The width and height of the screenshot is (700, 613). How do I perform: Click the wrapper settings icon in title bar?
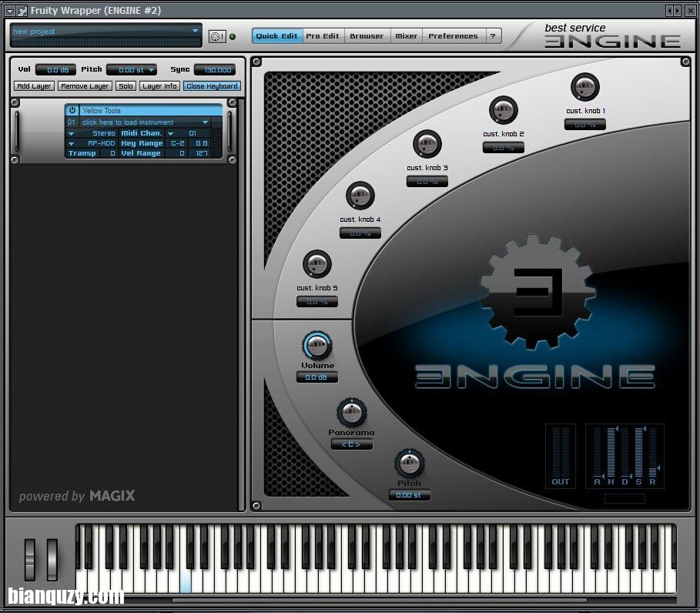point(22,10)
